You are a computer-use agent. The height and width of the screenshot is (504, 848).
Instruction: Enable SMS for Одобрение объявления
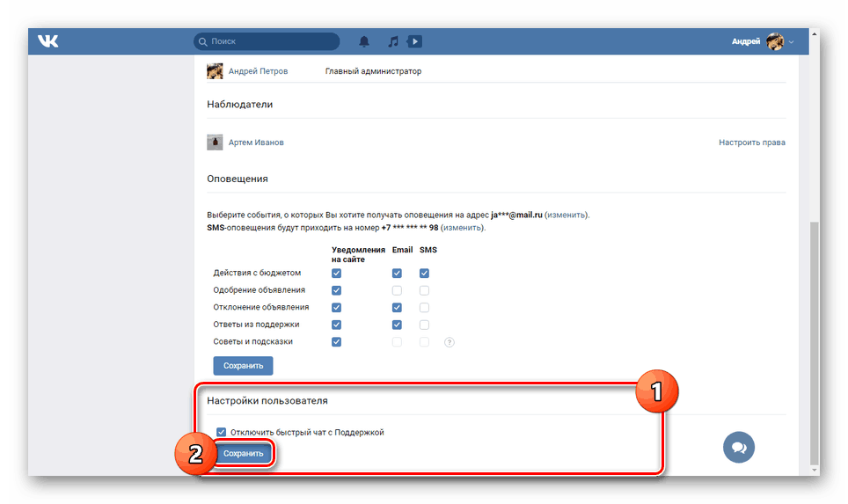click(x=425, y=290)
